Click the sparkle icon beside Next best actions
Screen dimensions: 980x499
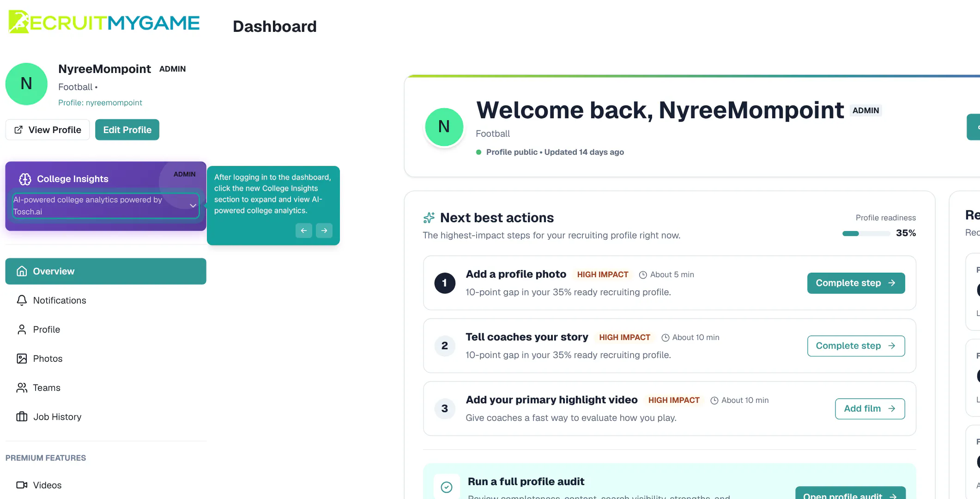[x=429, y=218]
